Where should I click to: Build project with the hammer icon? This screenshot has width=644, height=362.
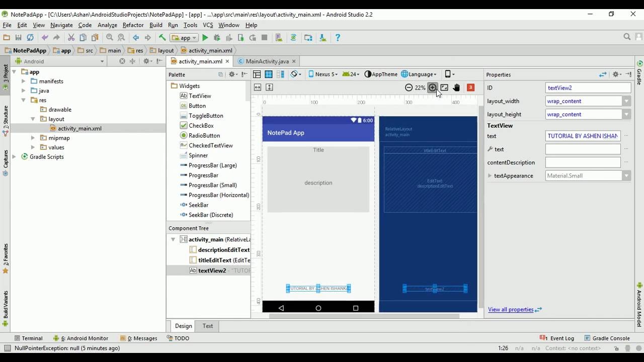[162, 38]
